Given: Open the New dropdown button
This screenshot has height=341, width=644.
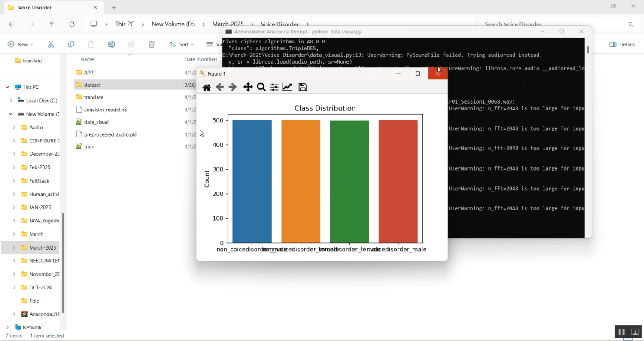Looking at the screenshot, I should 20,44.
